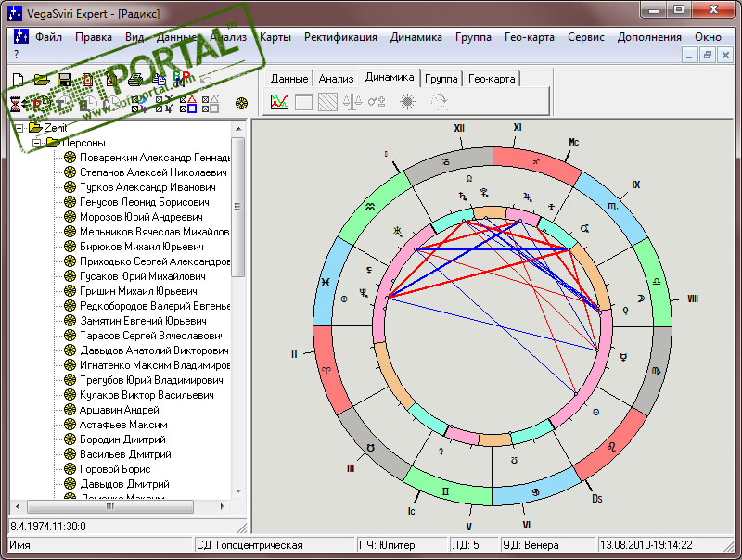Click the open folder toolbar icon

click(x=41, y=80)
